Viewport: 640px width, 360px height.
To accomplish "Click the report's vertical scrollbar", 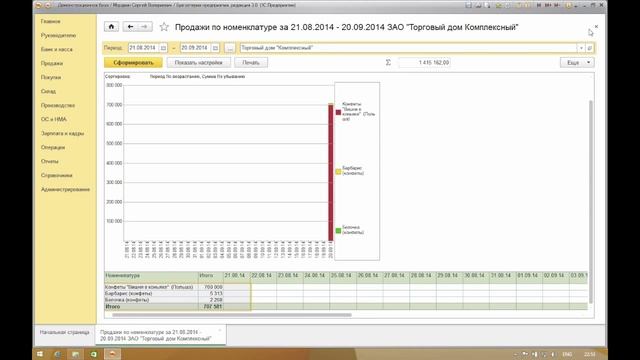I will (591, 201).
